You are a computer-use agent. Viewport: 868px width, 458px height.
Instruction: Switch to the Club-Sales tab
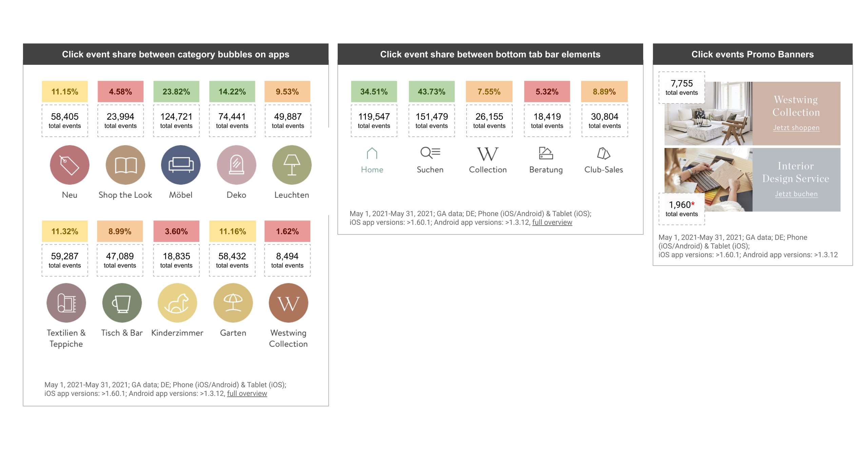coord(604,160)
